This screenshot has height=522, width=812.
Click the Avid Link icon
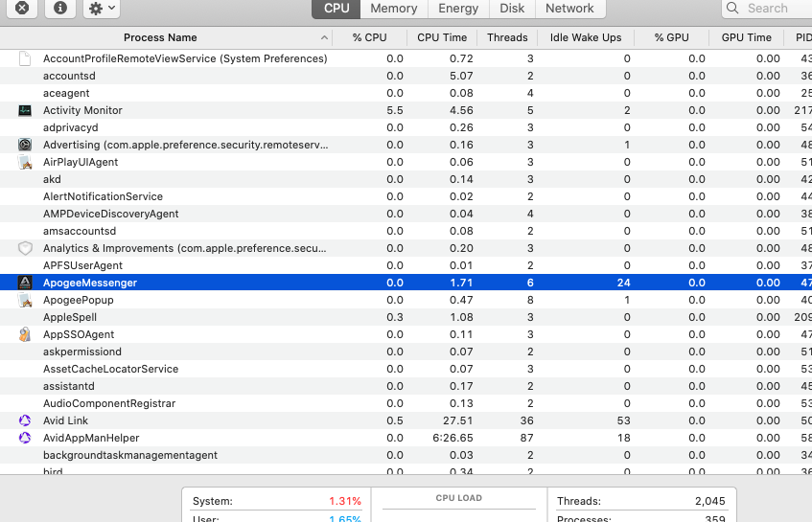(x=25, y=420)
